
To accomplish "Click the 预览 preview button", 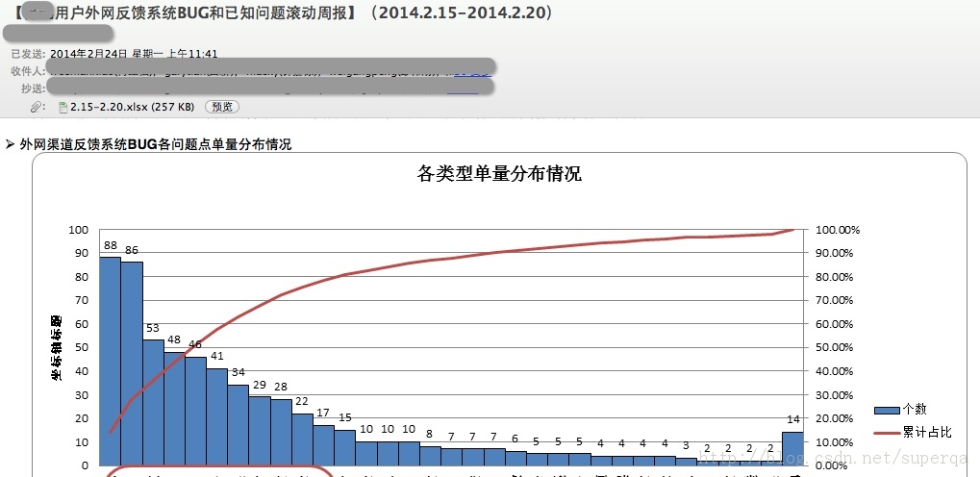I will click(x=222, y=107).
